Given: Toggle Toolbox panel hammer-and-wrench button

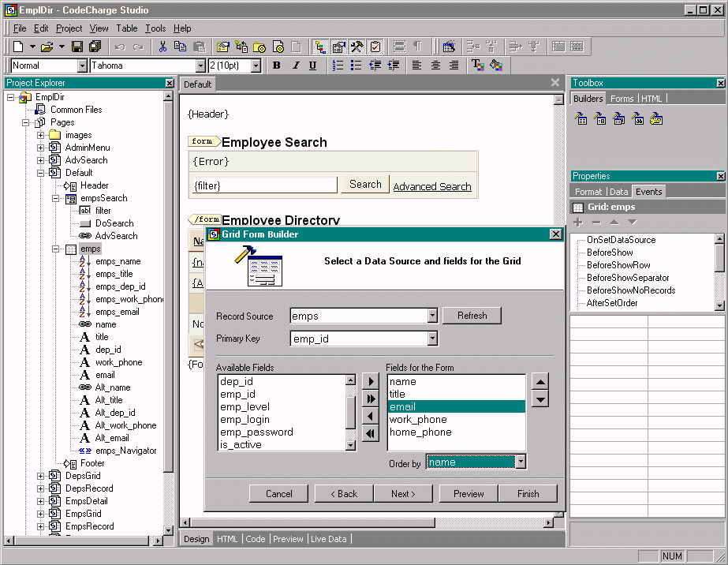Looking at the screenshot, I should [357, 47].
